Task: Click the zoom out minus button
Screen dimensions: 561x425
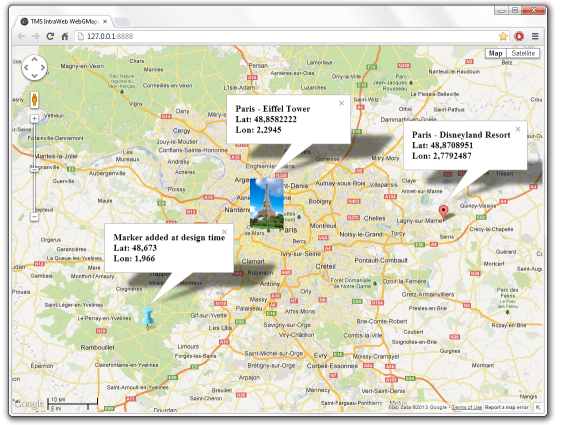Action: click(34, 216)
